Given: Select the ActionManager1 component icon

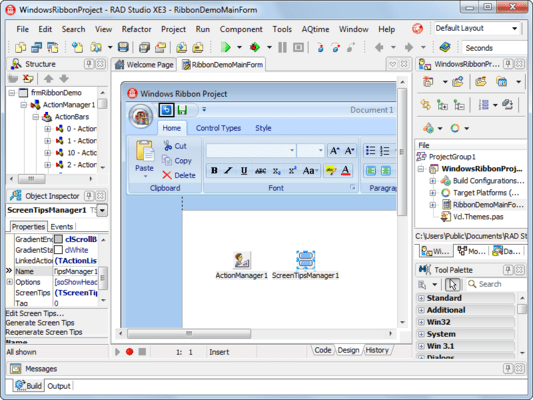Looking at the screenshot, I should coord(242,260).
